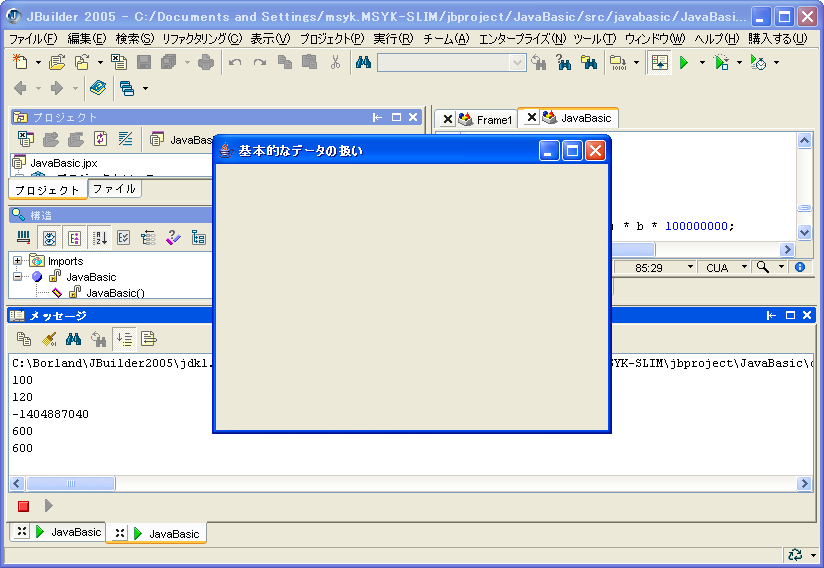Open the search combo box in toolbar

[517, 62]
